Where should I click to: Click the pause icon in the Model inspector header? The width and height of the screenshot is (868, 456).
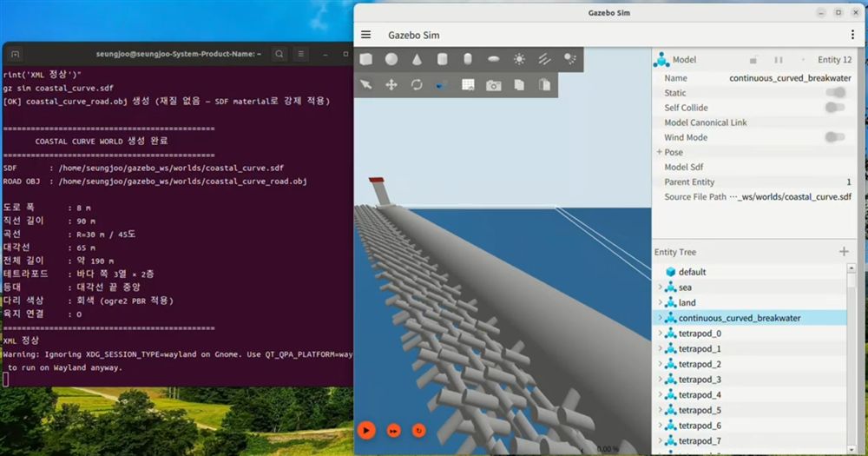779,60
